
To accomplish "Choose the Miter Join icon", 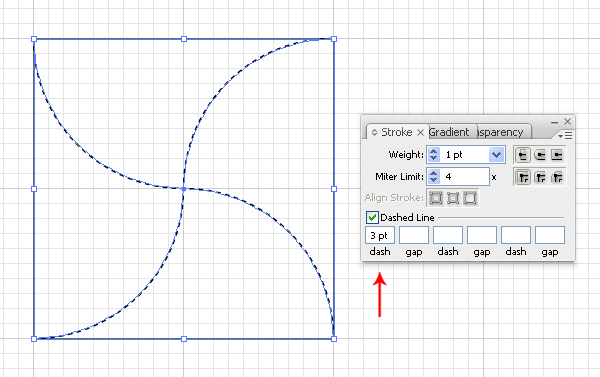I will click(522, 177).
